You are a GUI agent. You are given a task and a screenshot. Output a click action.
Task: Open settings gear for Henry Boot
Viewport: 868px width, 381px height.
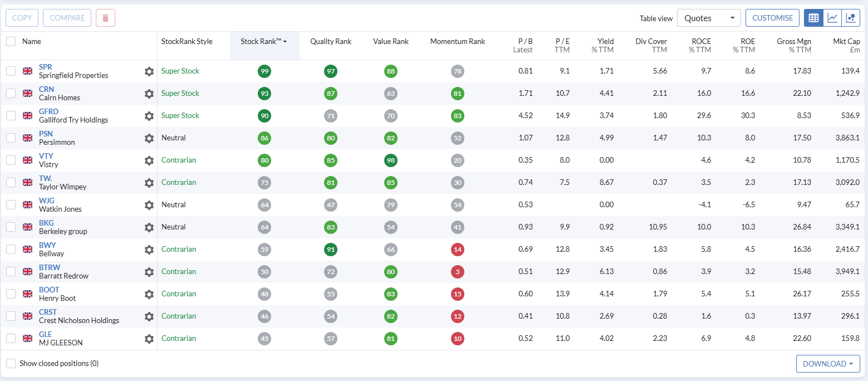click(x=149, y=294)
